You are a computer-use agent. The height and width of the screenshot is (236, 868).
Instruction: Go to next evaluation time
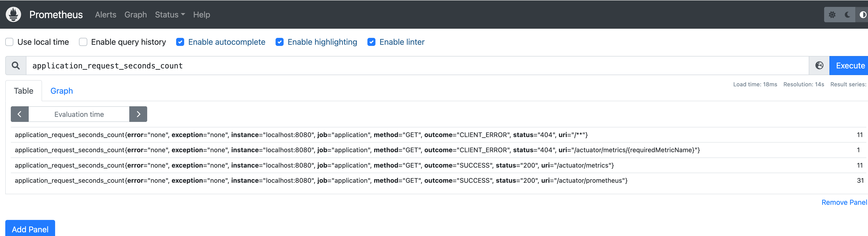coord(138,114)
